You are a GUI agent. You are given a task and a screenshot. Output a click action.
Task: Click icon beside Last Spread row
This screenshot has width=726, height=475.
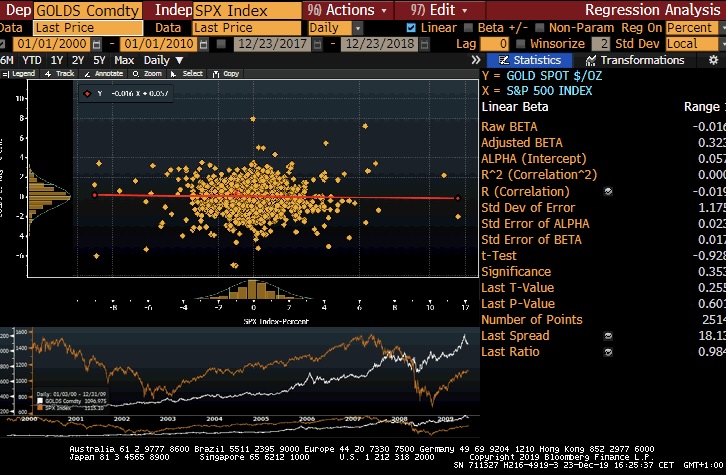point(608,336)
